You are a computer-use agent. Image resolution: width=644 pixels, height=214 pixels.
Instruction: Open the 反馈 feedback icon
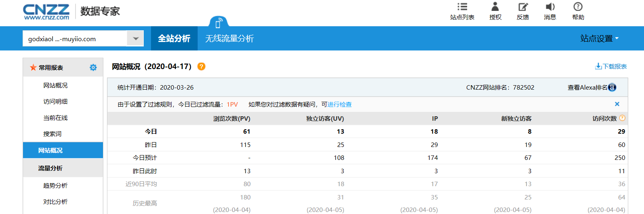point(523,7)
